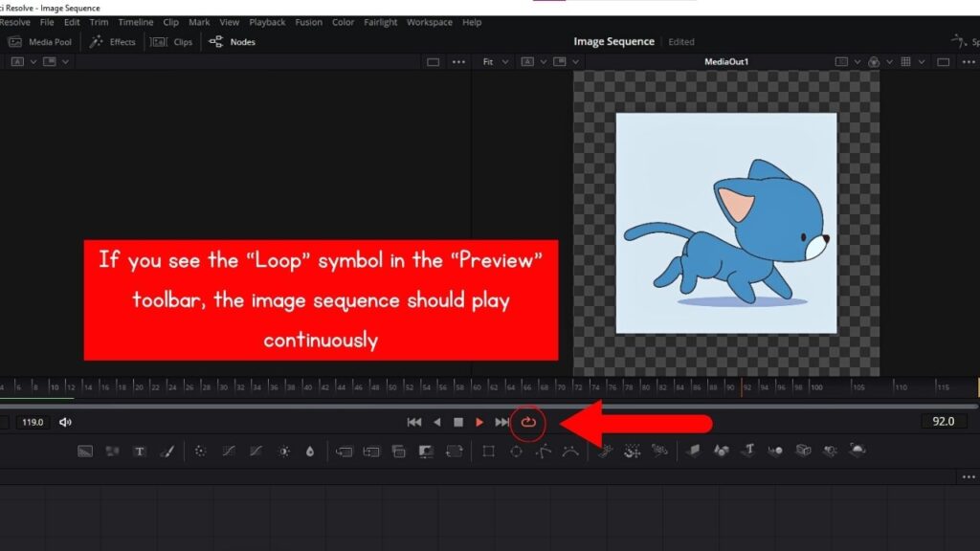Open the Playback menu
Image resolution: width=980 pixels, height=551 pixels.
pos(267,22)
